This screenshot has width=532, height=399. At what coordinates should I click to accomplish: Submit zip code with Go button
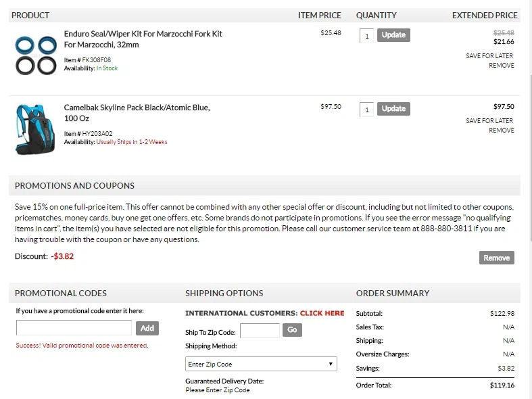pos(292,329)
